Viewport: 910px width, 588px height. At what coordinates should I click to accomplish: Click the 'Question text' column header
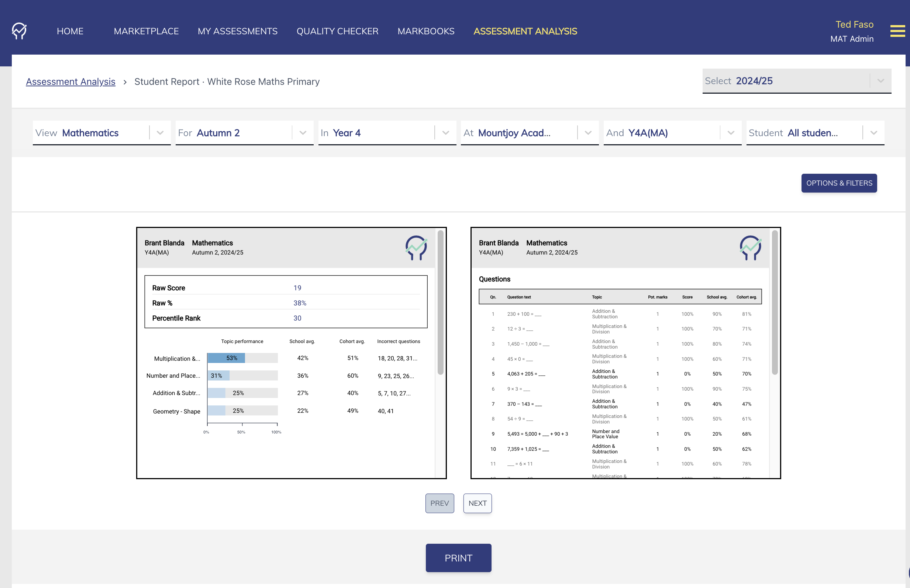point(518,297)
